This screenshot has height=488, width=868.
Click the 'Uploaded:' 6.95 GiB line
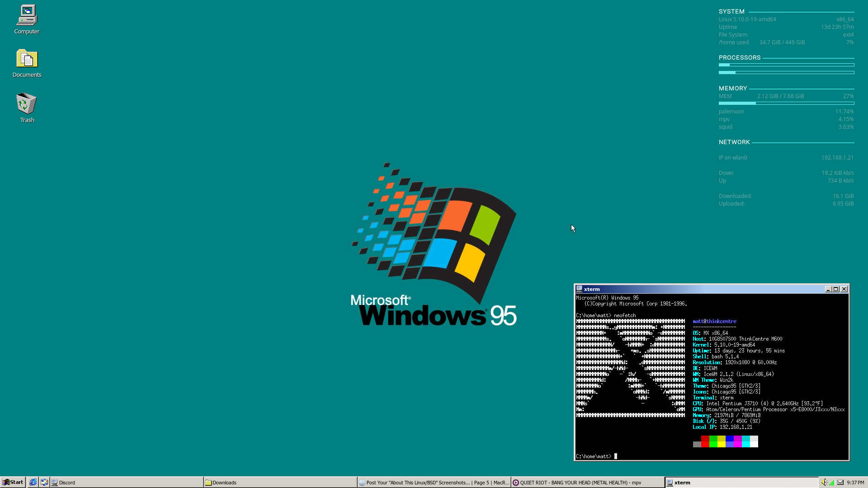786,204
